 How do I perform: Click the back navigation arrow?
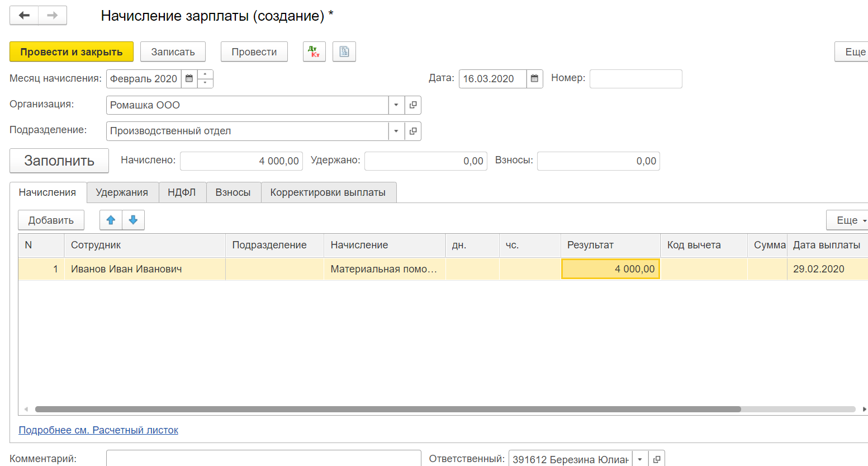[24, 16]
